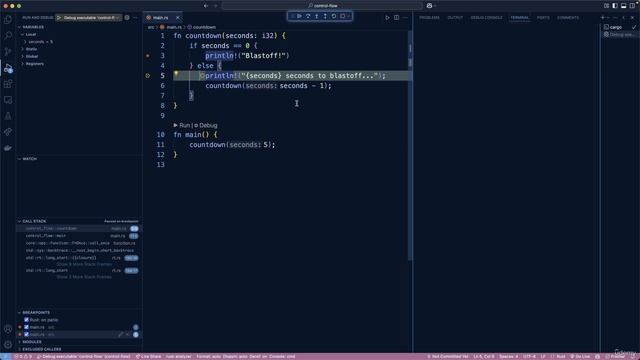Click the Run code lens above main
Image resolution: width=640 pixels, height=360 pixels.
[184, 125]
